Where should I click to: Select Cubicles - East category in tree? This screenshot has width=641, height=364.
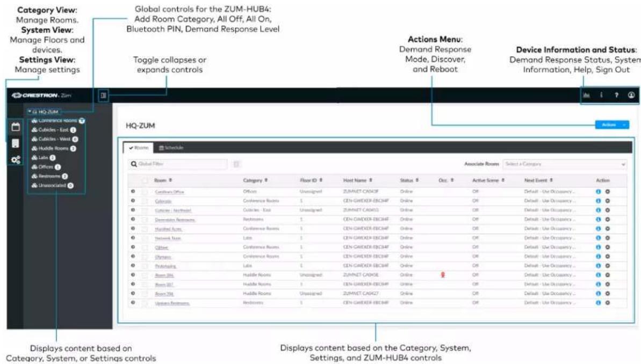pyautogui.click(x=54, y=130)
